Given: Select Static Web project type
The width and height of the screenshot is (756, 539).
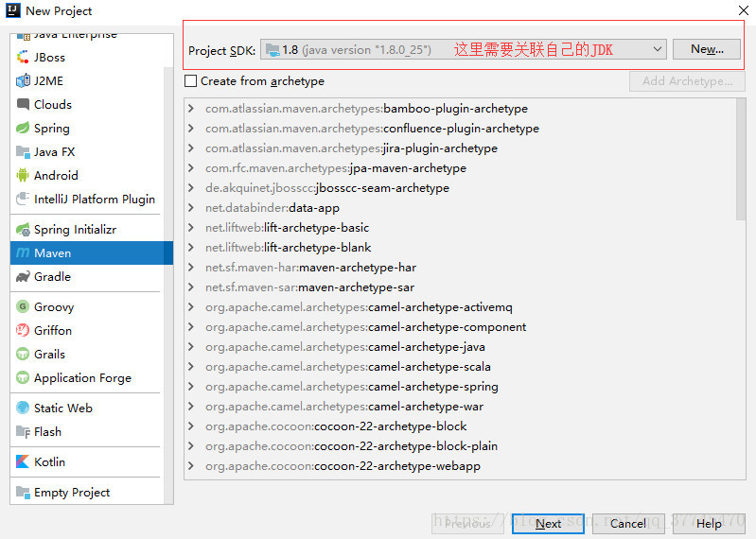Looking at the screenshot, I should tap(87, 408).
